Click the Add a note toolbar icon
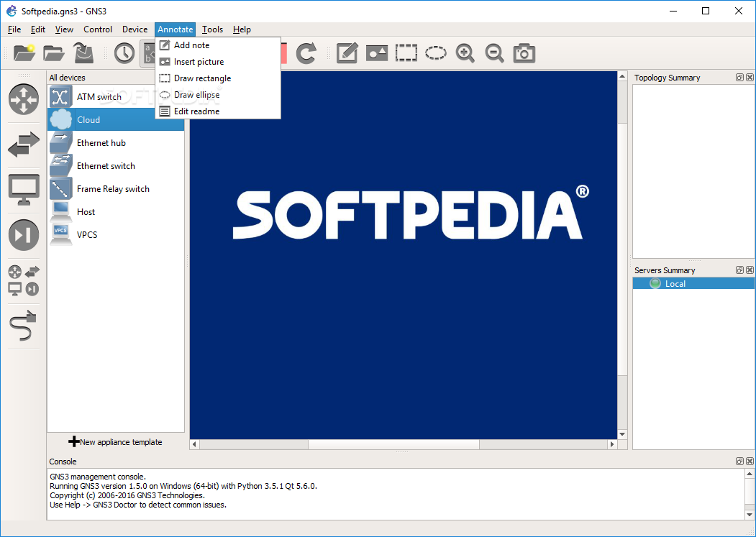This screenshot has height=537, width=756. [x=347, y=52]
